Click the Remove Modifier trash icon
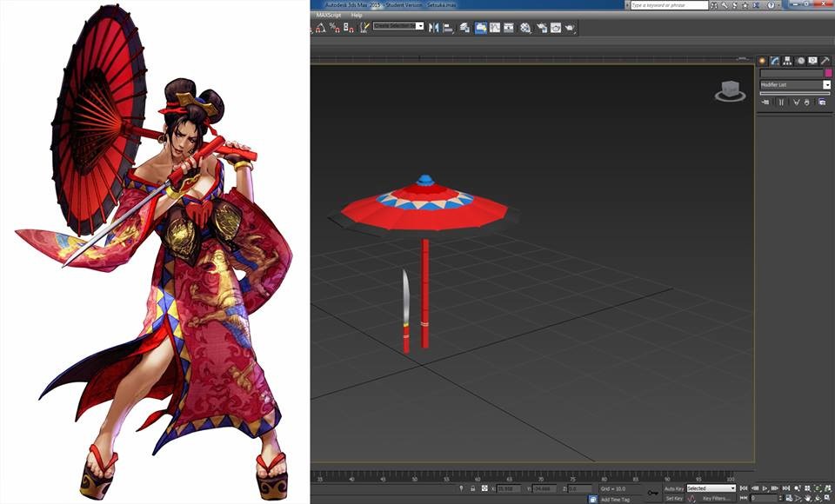The width and height of the screenshot is (835, 504). click(806, 102)
